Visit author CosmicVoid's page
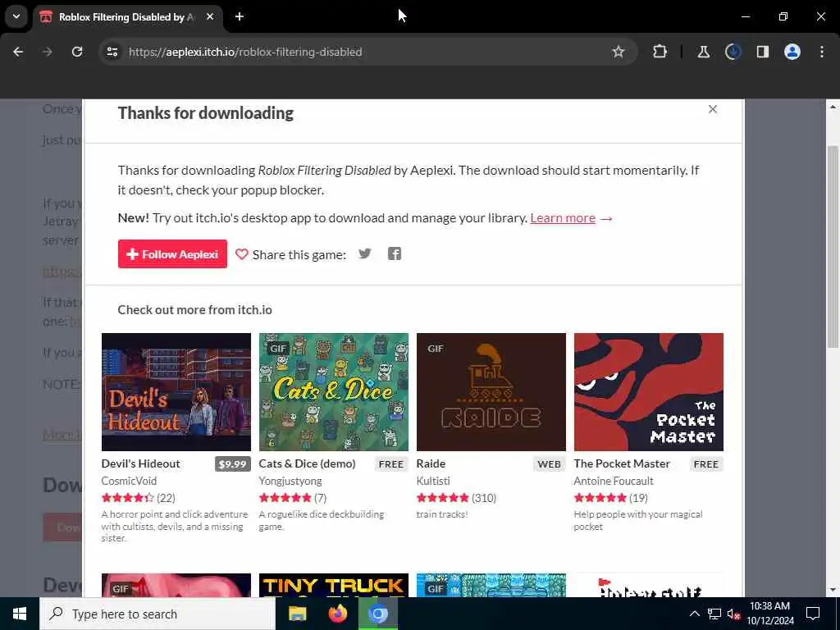The image size is (840, 630). click(129, 481)
